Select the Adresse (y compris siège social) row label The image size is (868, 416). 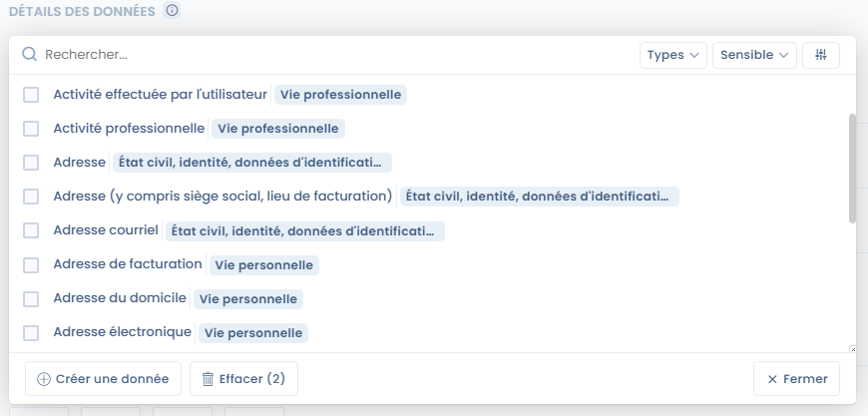tap(221, 196)
